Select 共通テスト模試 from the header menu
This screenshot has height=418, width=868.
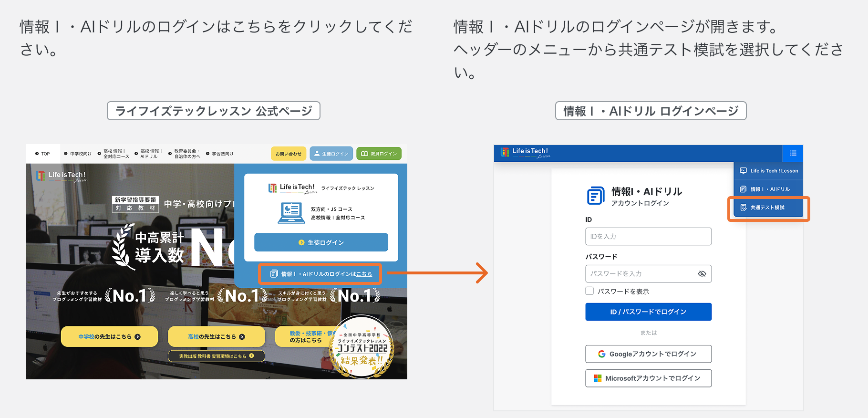pos(768,208)
